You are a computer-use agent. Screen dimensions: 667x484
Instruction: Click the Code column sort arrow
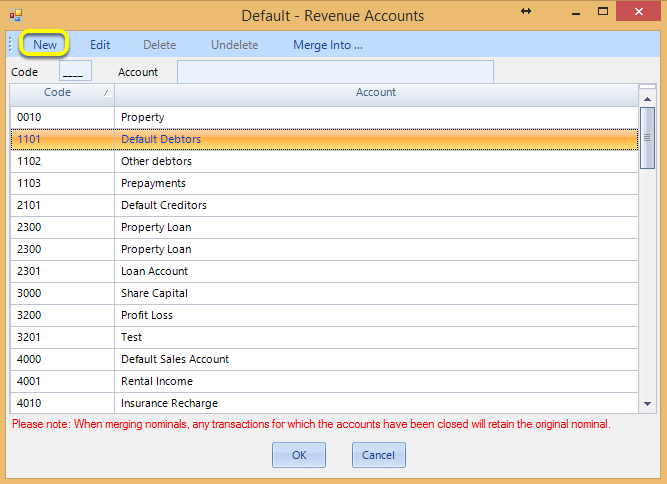107,93
